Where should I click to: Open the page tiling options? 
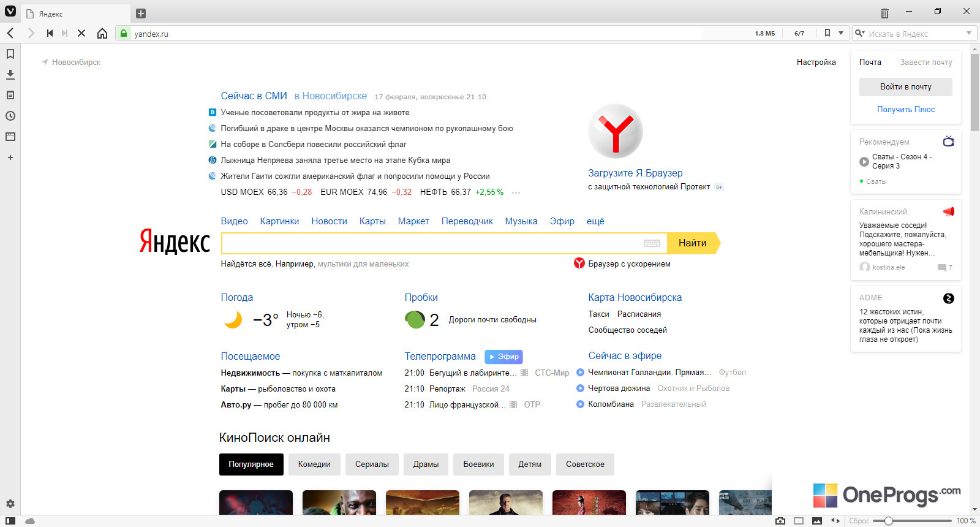[x=799, y=521]
